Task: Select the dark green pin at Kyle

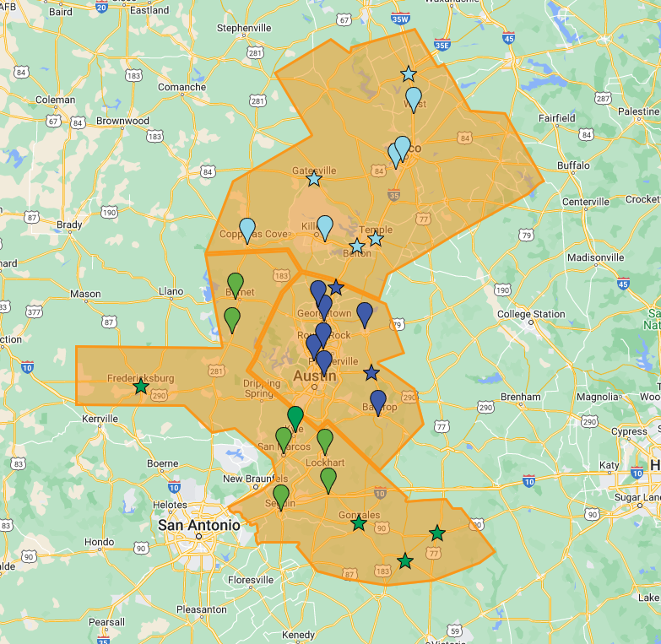Action: click(x=295, y=419)
